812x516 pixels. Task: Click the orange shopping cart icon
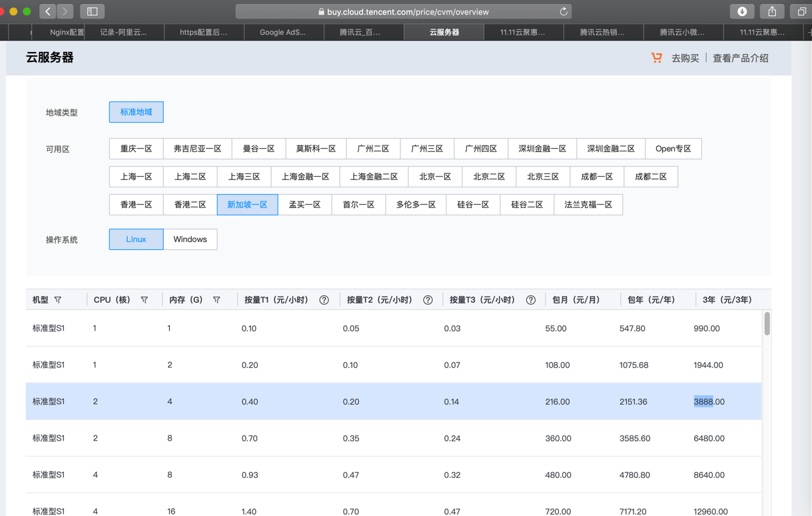pos(657,58)
